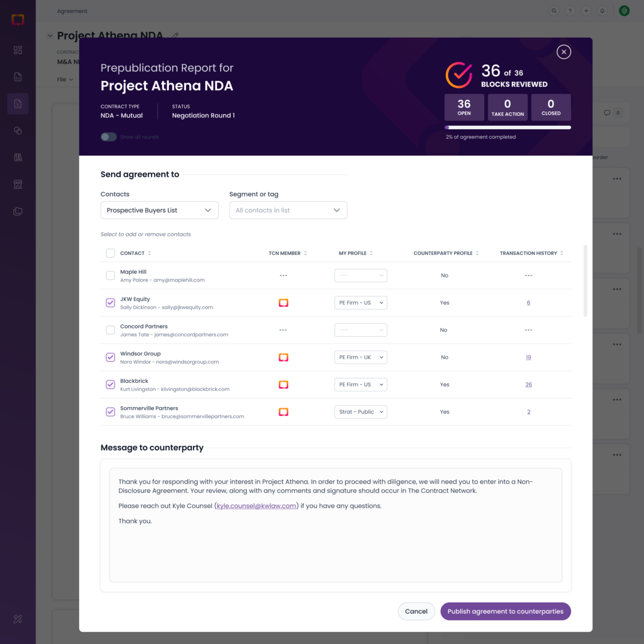Click the help question mark icon
Image resolution: width=644 pixels, height=644 pixels.
click(570, 10)
